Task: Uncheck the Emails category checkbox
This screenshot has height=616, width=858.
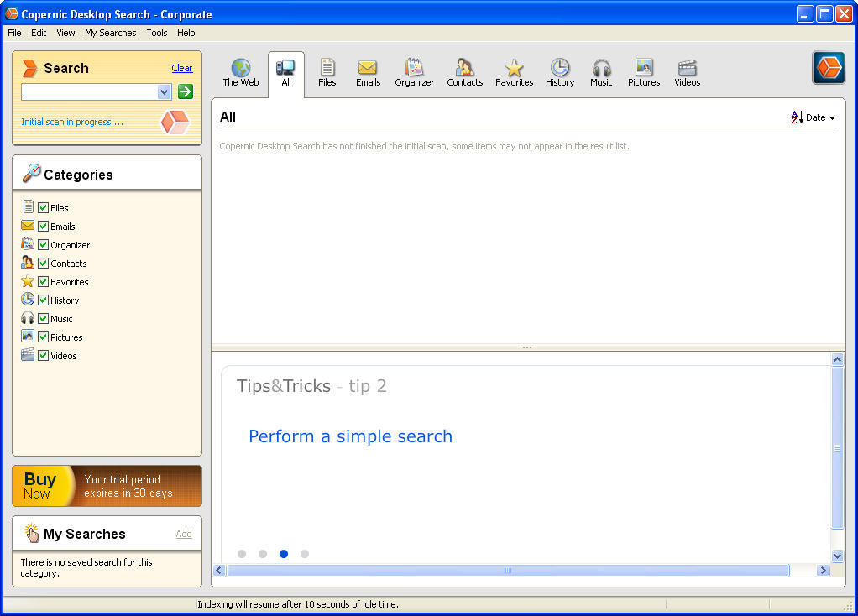Action: click(x=43, y=226)
